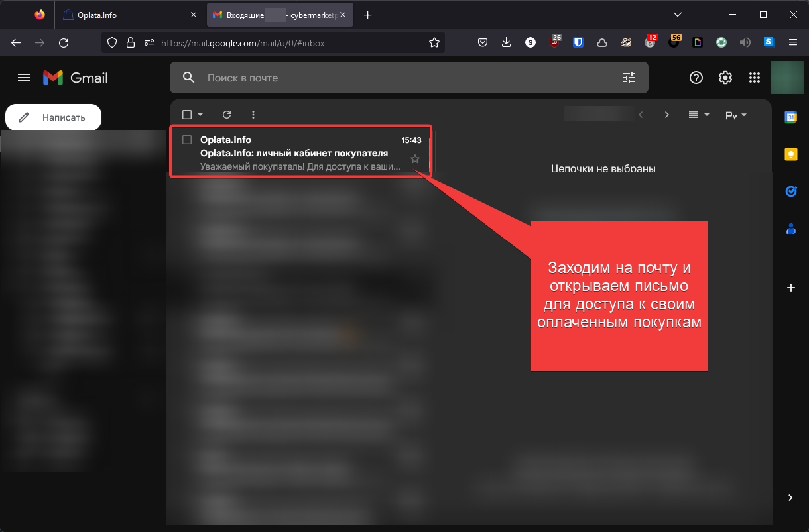The width and height of the screenshot is (809, 532).
Task: Expand the select-all dropdown arrow
Action: 200,115
